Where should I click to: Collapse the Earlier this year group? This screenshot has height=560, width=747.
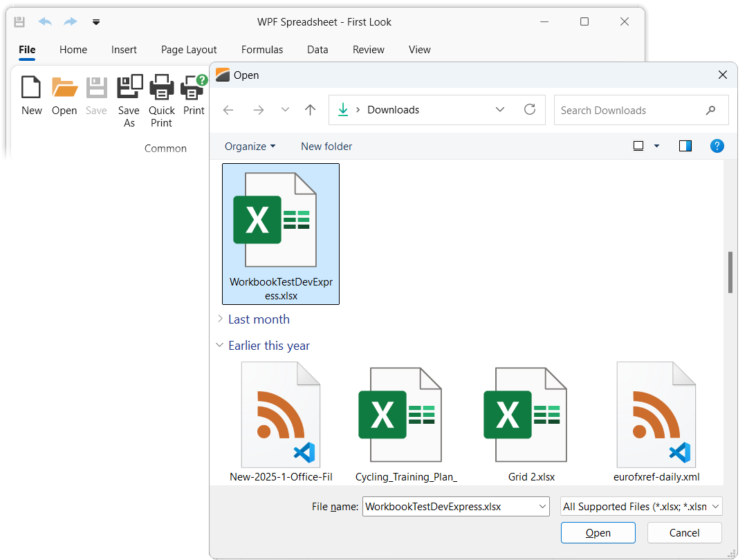point(220,345)
